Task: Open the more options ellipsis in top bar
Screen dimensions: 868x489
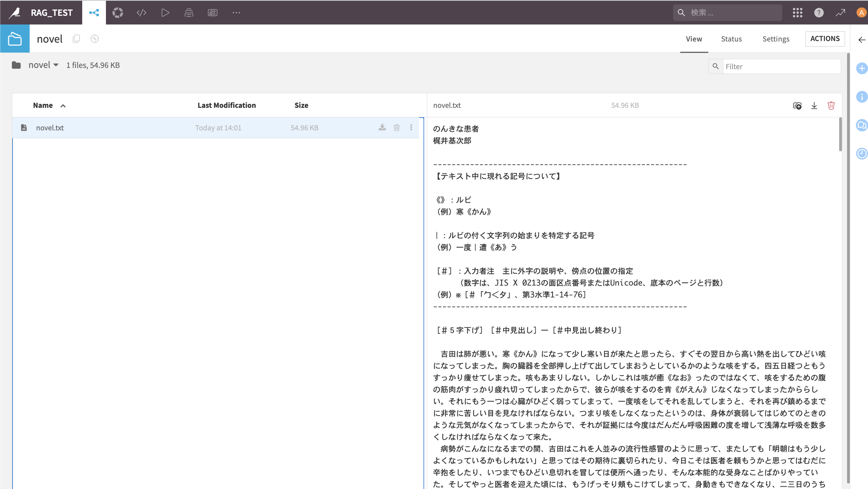Action: pos(236,13)
